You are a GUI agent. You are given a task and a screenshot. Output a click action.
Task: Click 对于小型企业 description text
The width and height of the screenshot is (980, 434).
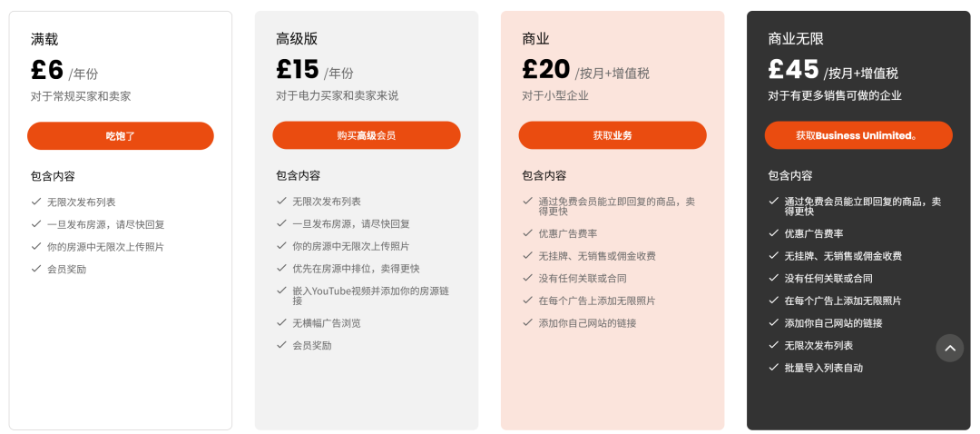click(555, 95)
